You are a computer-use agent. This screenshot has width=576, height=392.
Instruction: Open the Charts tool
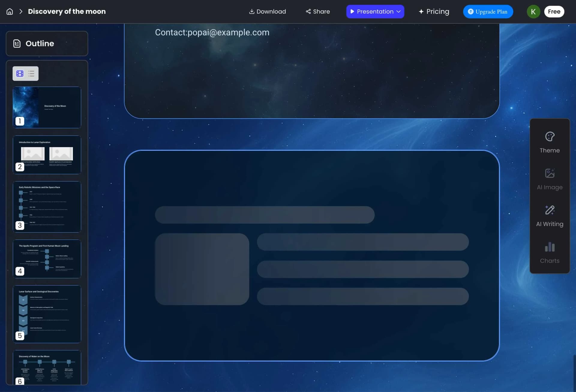550,253
